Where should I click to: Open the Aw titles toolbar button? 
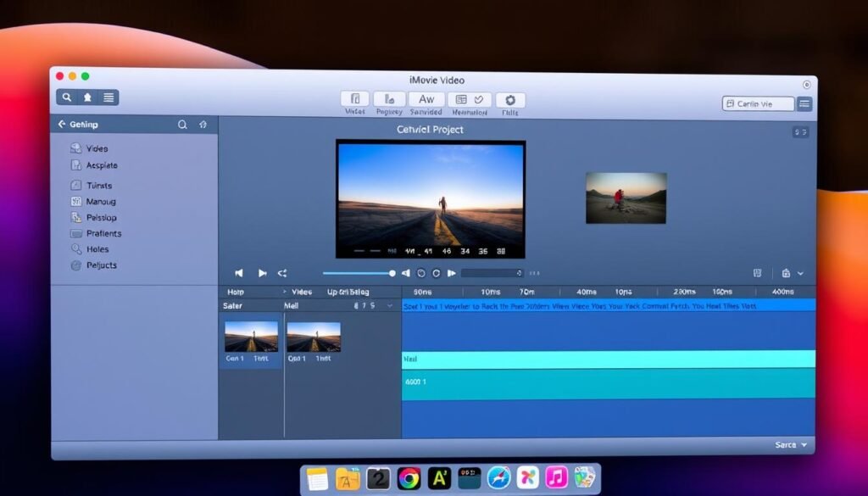tap(426, 99)
